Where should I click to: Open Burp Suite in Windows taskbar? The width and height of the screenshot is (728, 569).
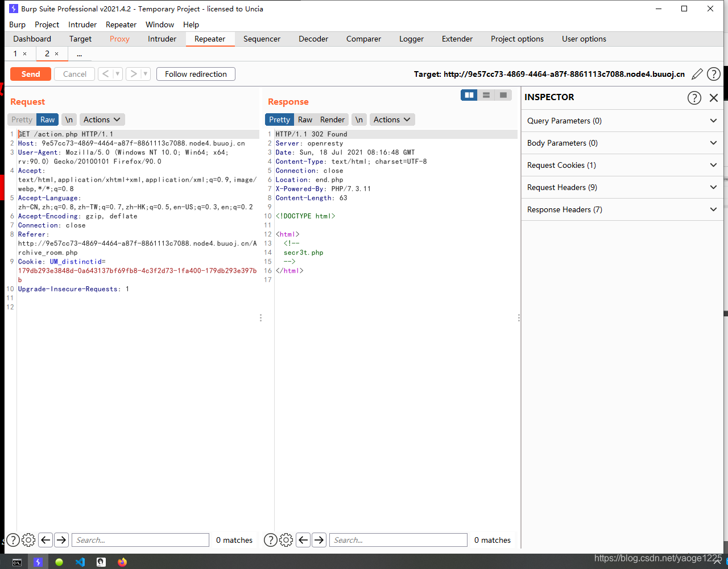pos(38,562)
